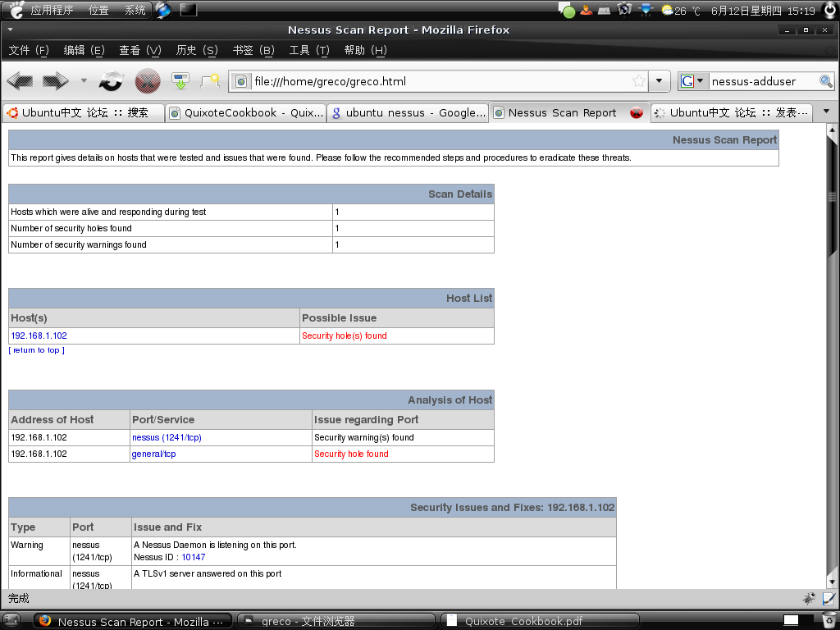Screen dimensions: 840x630
Task: Click the red Security hole found cell
Action: [404, 454]
